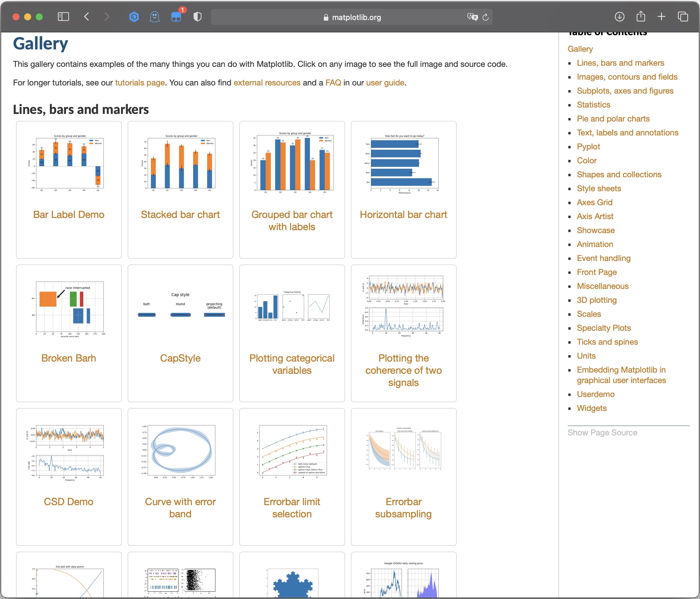The height and width of the screenshot is (599, 700).
Task: Click the CSD Demo title link
Action: pos(69,502)
